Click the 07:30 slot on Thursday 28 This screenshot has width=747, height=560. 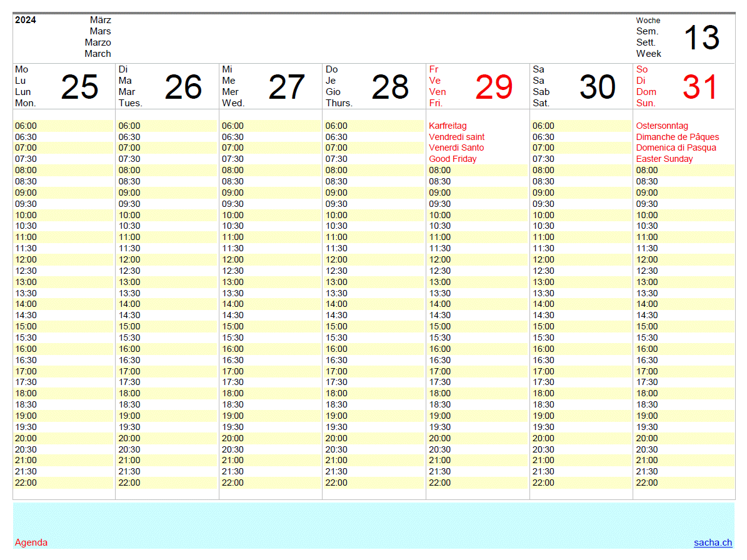(x=374, y=159)
